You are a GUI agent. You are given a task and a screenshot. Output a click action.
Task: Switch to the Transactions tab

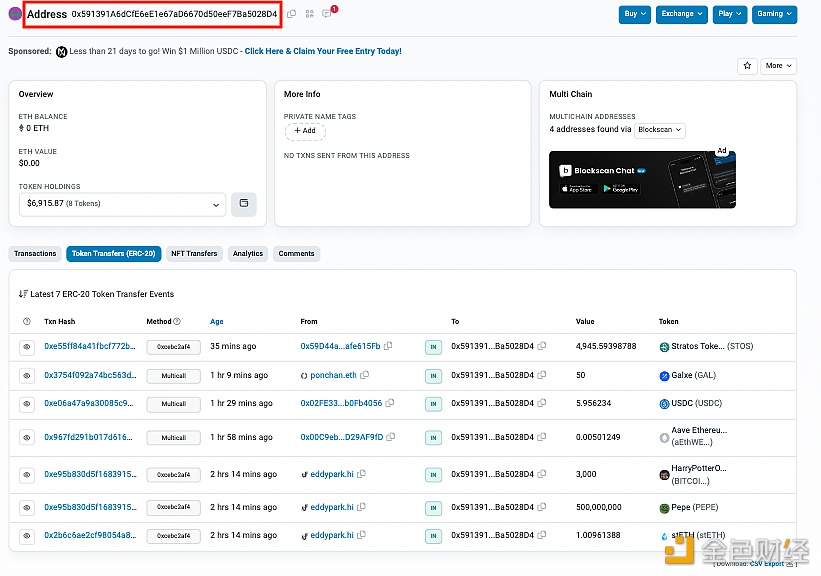(x=35, y=253)
